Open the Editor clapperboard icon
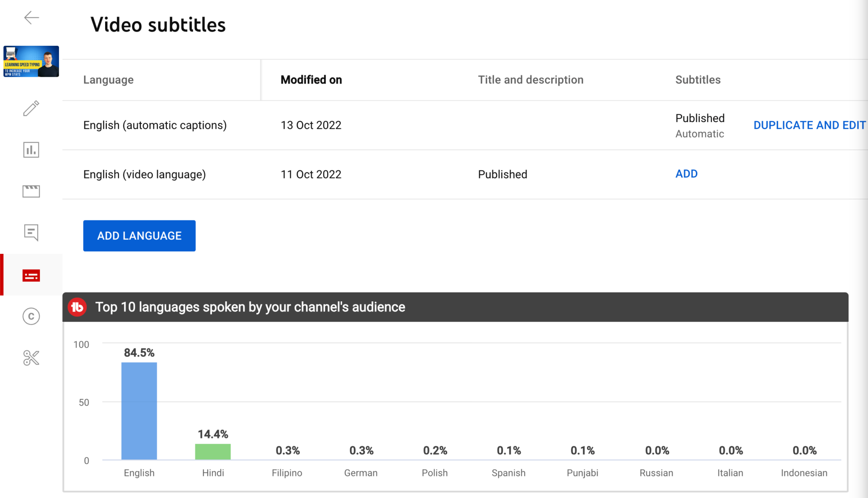This screenshot has width=868, height=498. [x=31, y=191]
